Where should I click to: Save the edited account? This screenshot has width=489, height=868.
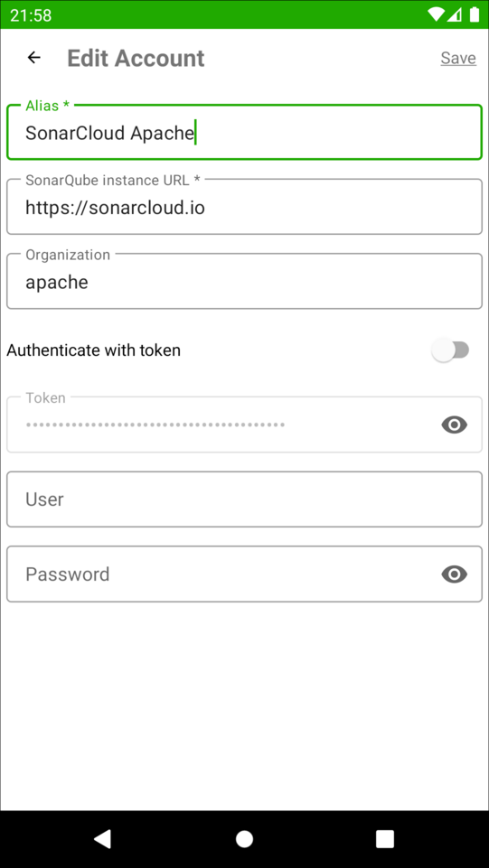point(458,58)
